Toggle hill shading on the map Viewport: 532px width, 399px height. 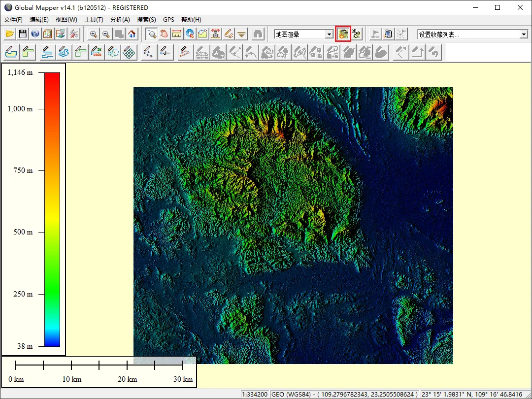(343, 34)
